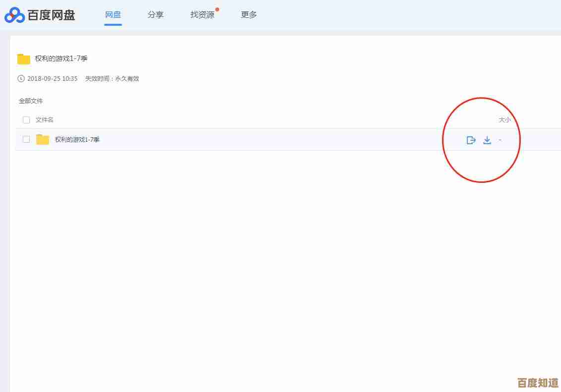Image resolution: width=561 pixels, height=392 pixels.
Task: Open the 权利的游戏1-7季 folder name link
Action: pos(77,140)
